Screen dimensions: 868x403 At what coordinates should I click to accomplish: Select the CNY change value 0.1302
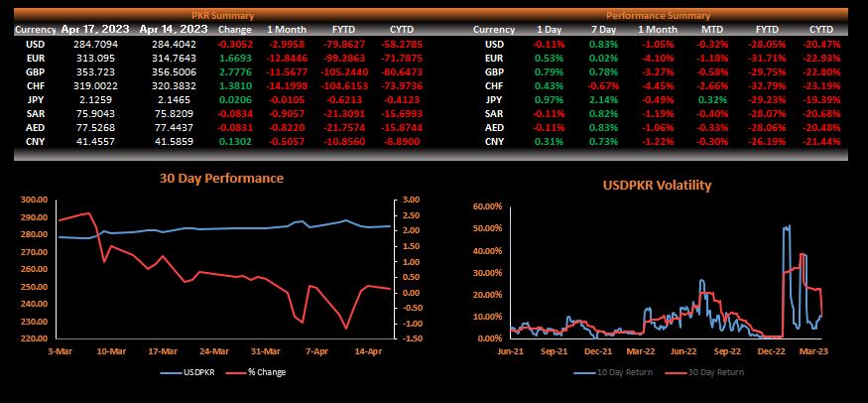pyautogui.click(x=235, y=141)
